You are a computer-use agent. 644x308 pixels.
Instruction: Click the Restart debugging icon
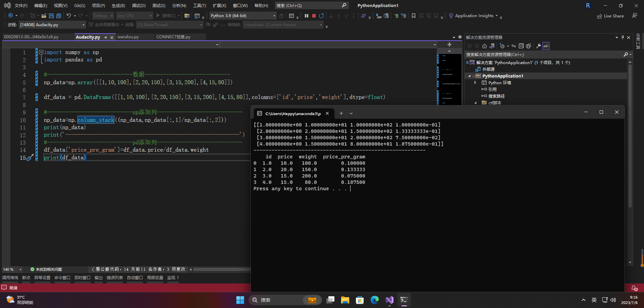coord(321,16)
